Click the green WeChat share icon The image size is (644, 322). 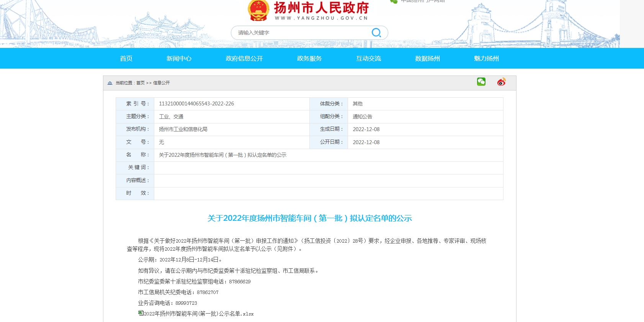pyautogui.click(x=481, y=82)
